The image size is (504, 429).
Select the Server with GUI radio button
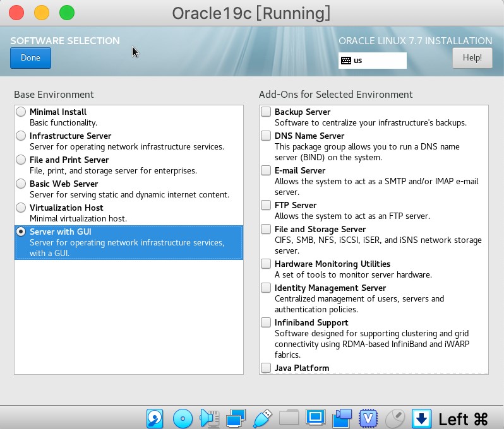(x=21, y=232)
